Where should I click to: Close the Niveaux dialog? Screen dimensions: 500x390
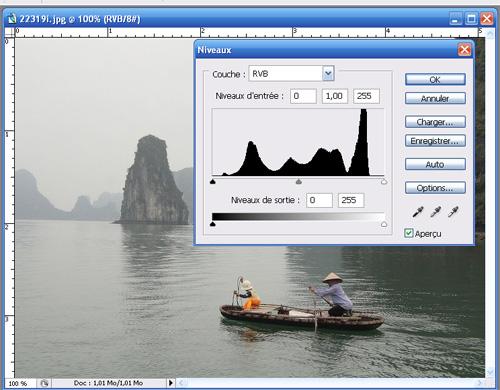pos(464,50)
